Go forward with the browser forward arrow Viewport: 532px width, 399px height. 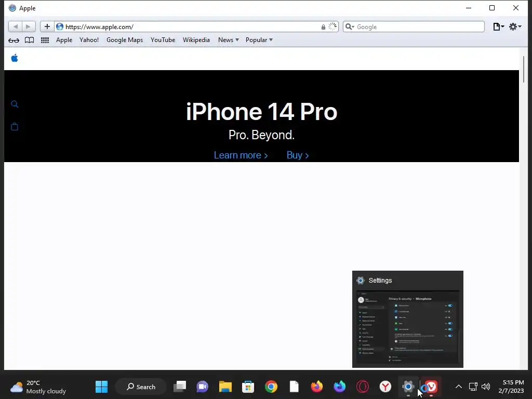tap(29, 26)
